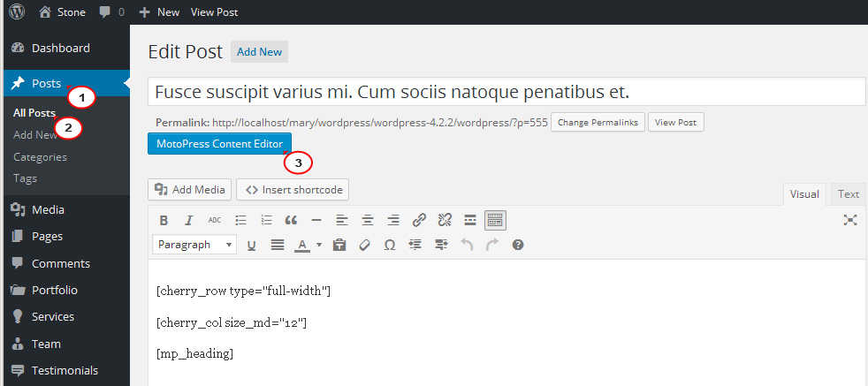This screenshot has width=868, height=386.
Task: Insert a horizontal line
Action: [x=316, y=221]
